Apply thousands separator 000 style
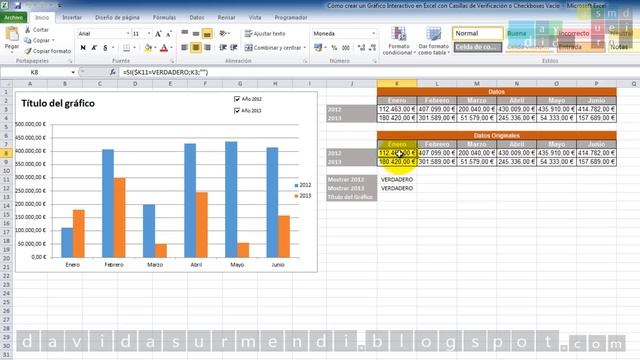Image resolution: width=640 pixels, height=360 pixels. (x=346, y=48)
